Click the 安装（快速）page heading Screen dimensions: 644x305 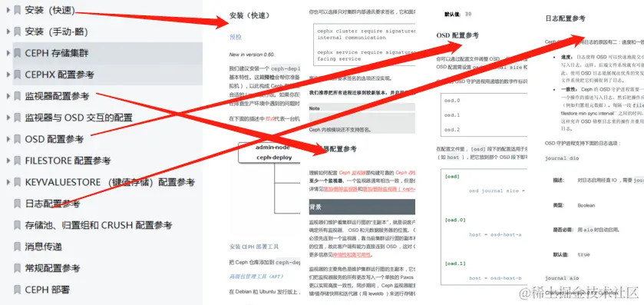pos(249,15)
